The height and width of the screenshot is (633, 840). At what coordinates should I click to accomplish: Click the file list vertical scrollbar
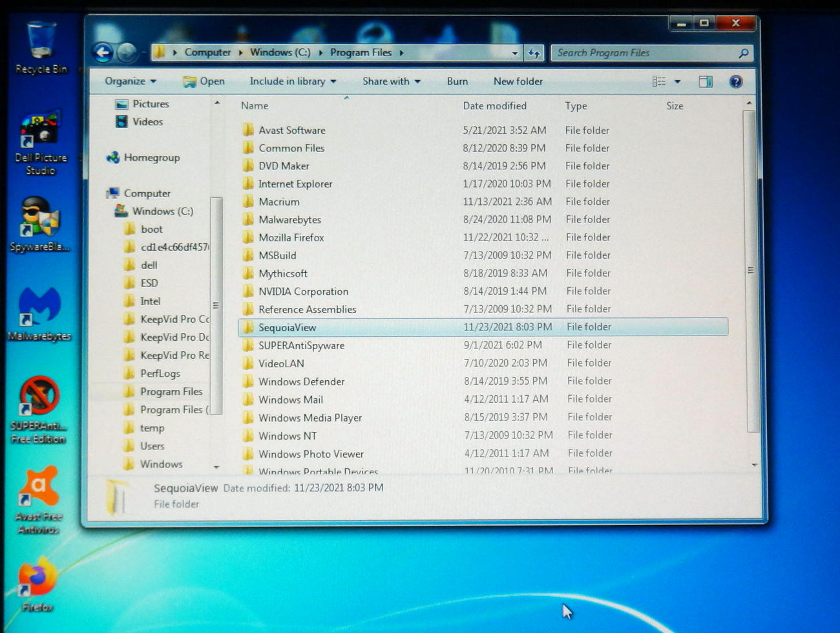pos(750,271)
